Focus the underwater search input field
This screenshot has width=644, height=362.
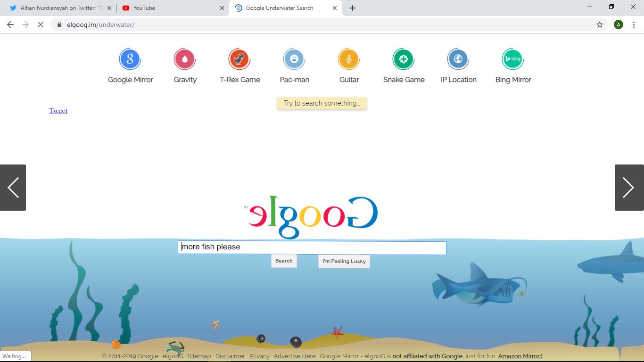point(312,248)
